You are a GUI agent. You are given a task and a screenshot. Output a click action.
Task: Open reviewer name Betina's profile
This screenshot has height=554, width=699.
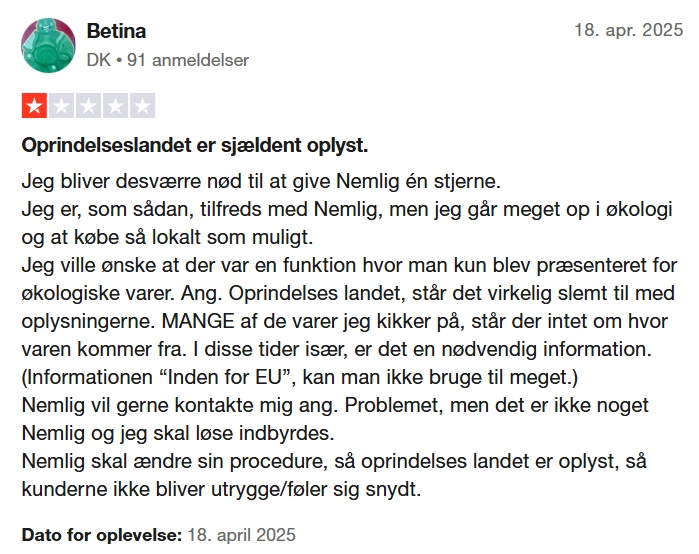click(116, 31)
